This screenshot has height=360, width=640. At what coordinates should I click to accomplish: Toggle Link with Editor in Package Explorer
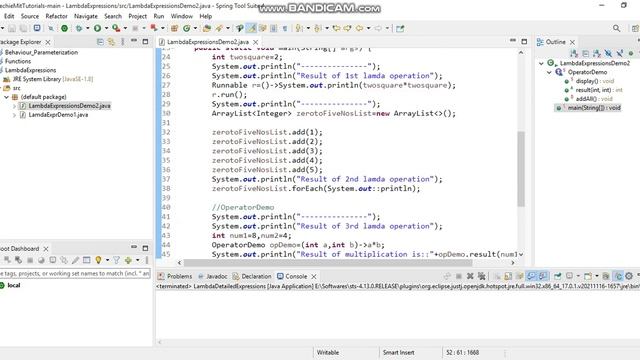(x=111, y=42)
